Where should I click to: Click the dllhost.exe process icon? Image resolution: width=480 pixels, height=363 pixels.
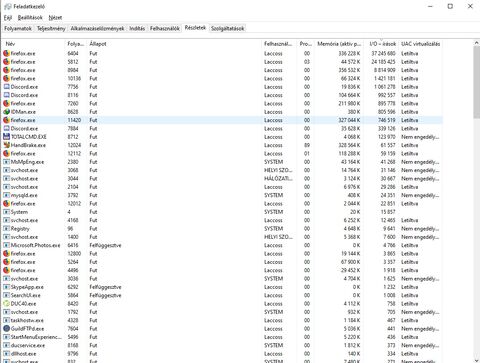(x=6, y=353)
